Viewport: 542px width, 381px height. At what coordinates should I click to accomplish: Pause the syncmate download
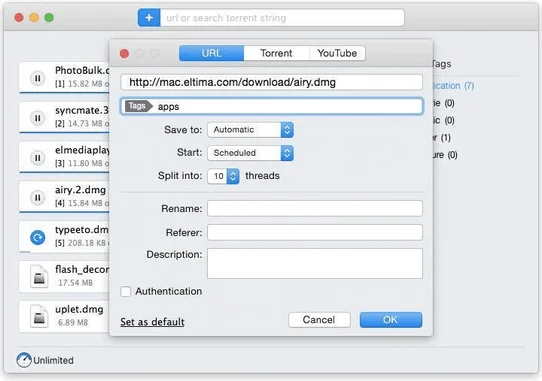coord(38,118)
